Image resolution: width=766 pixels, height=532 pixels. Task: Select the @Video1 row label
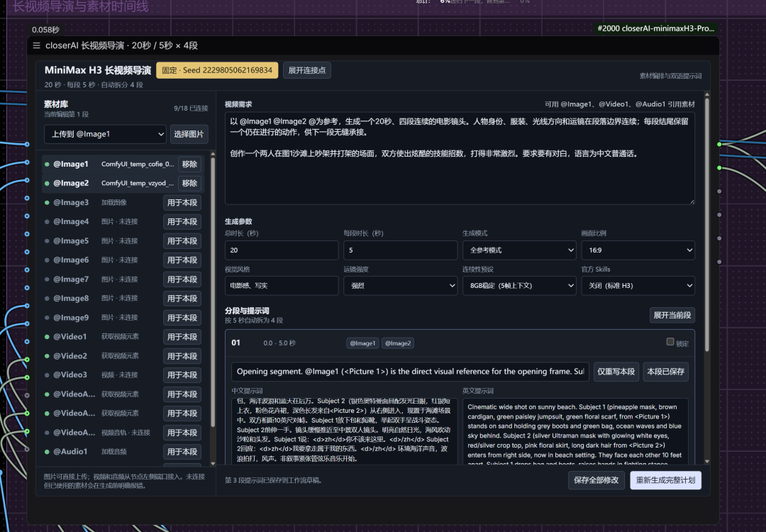pyautogui.click(x=70, y=337)
